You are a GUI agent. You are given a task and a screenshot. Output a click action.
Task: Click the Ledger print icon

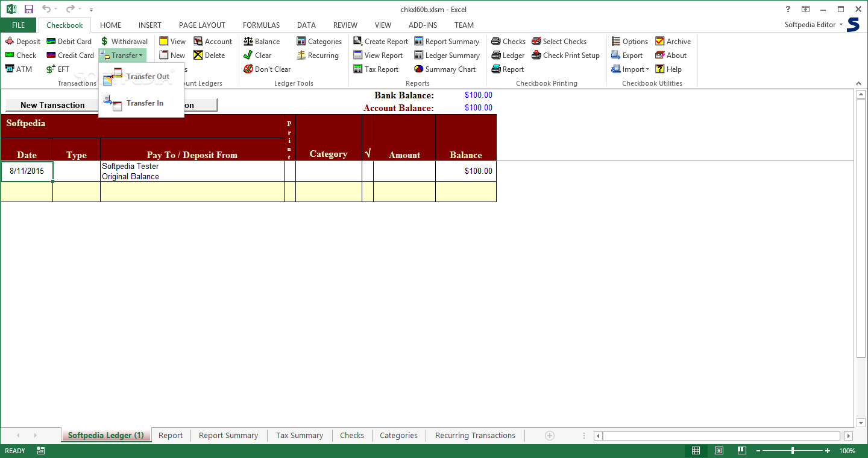[496, 56]
